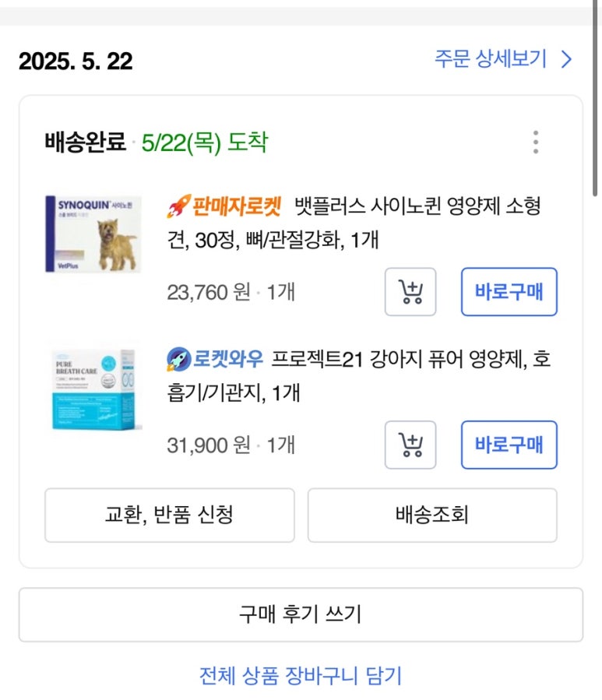Tap the 구매 후기 쓰기 button

[x=301, y=614]
